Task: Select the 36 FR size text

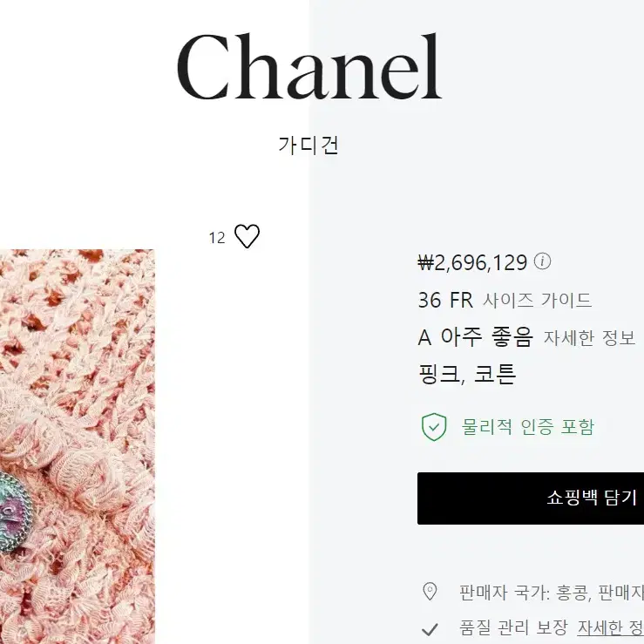Action: point(445,301)
